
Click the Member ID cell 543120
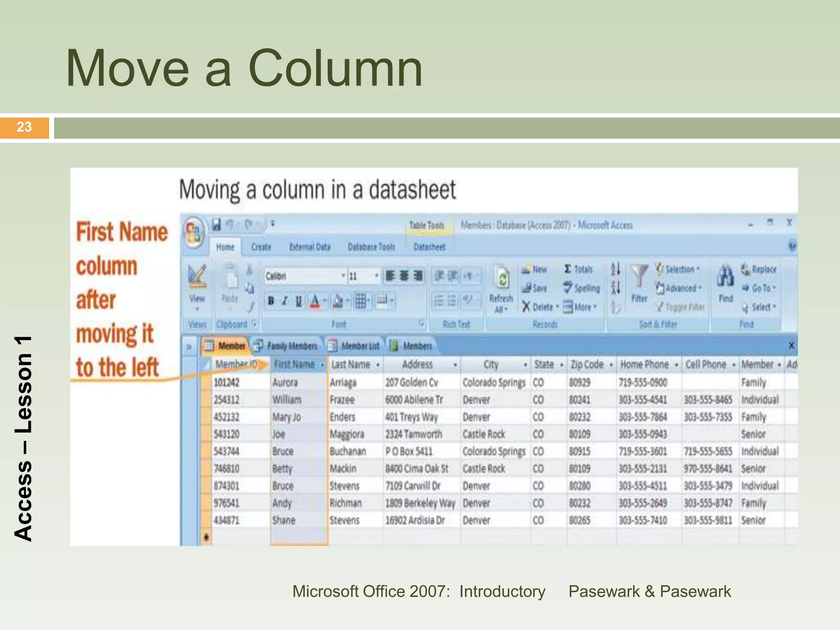pyautogui.click(x=241, y=434)
